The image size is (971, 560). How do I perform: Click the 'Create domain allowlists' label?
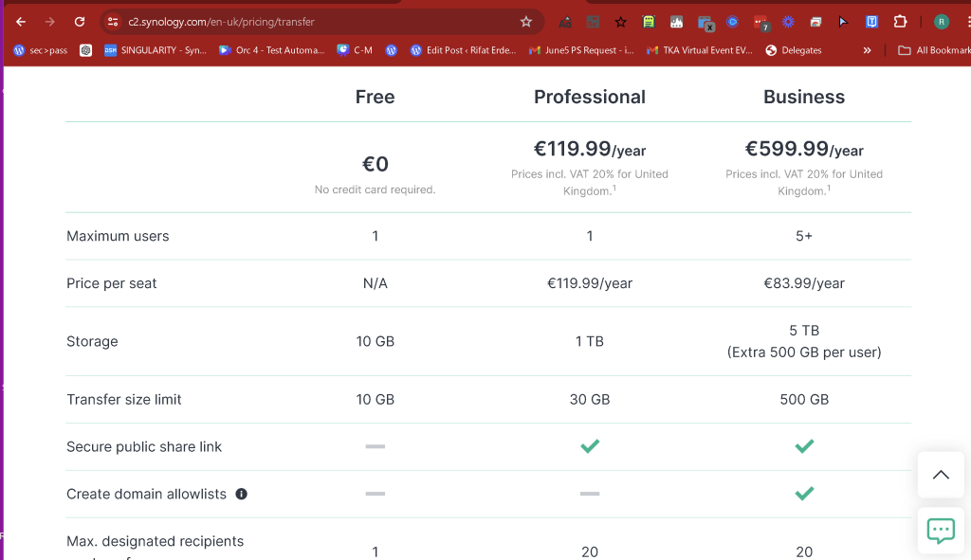tap(146, 494)
